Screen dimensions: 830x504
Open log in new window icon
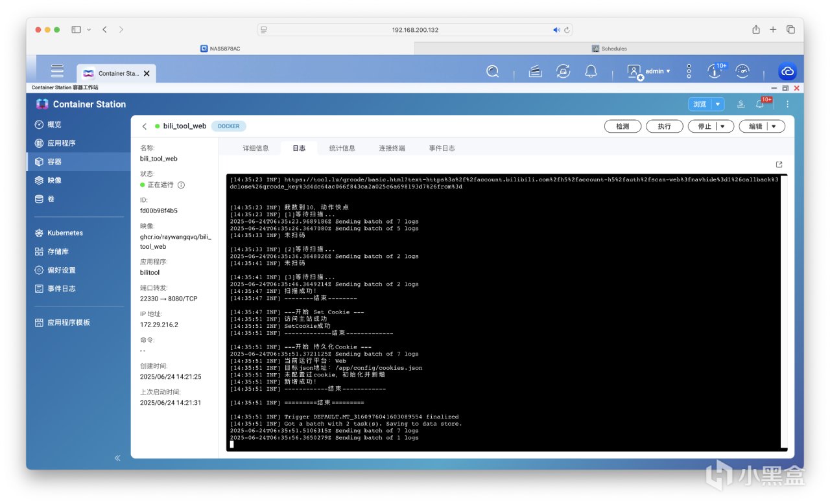[x=779, y=165]
